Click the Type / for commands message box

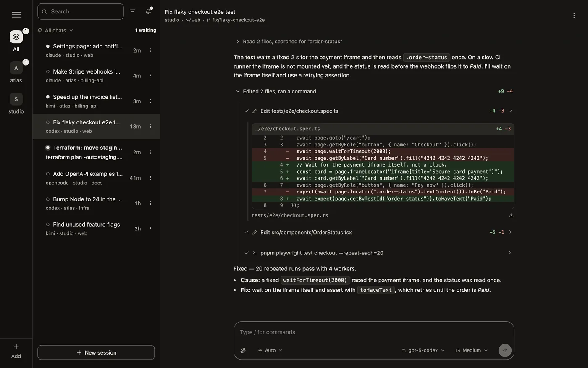click(374, 332)
